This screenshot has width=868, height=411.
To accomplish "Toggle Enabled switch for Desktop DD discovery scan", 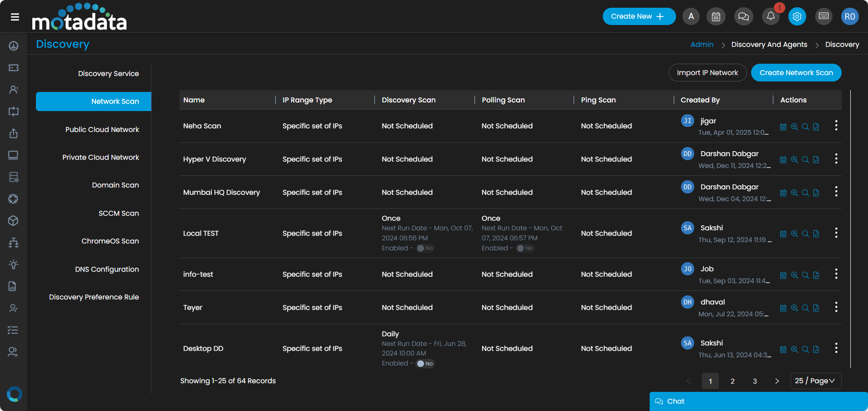I will point(425,364).
